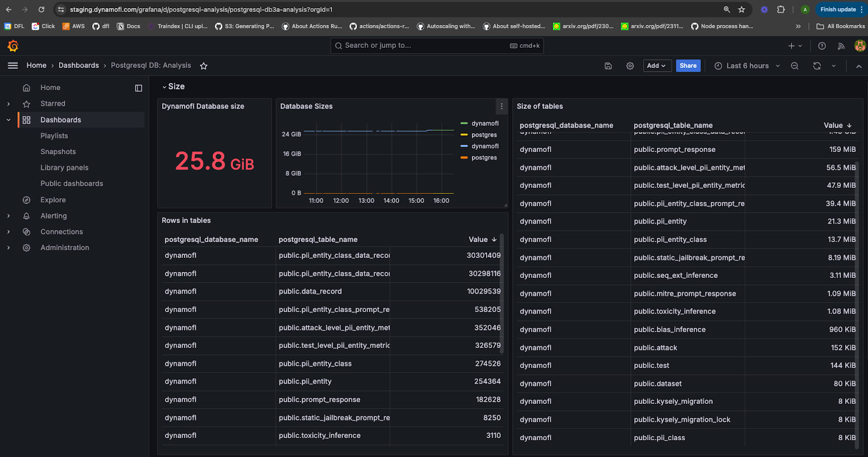Go to Home in sidebar

[50, 87]
